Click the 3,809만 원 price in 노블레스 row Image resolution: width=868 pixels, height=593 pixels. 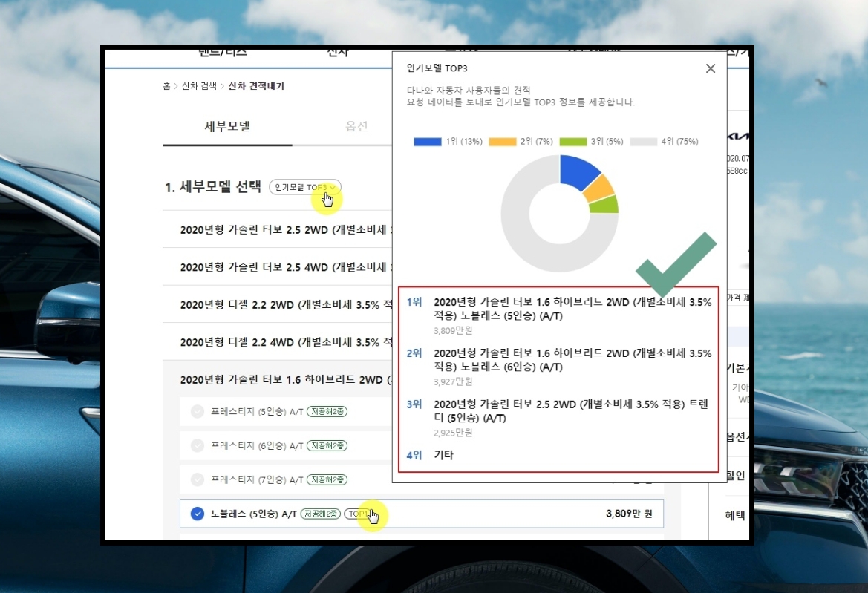click(629, 514)
